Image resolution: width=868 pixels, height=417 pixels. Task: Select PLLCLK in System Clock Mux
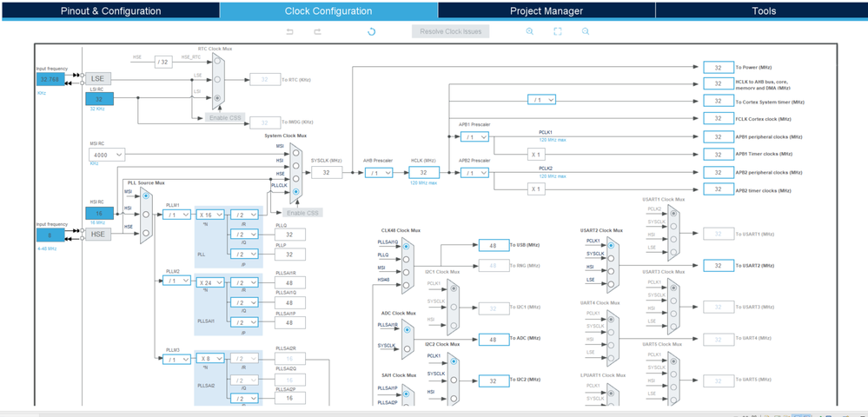pyautogui.click(x=296, y=192)
